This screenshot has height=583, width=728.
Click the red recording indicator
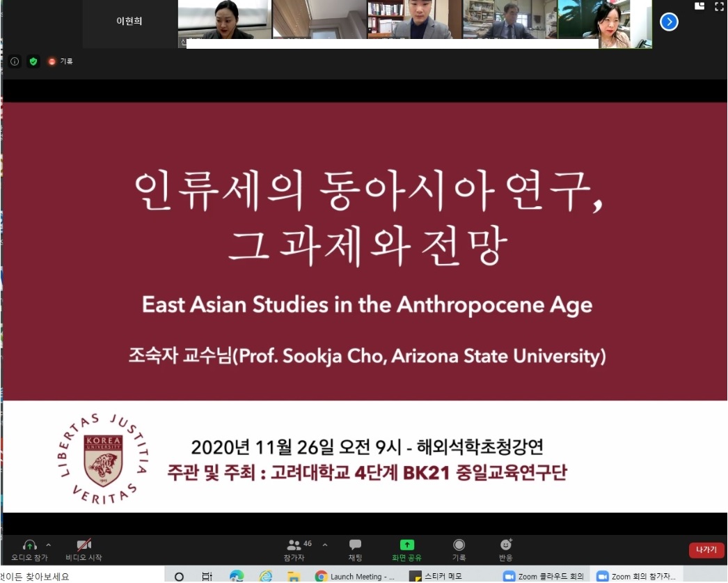[x=52, y=61]
